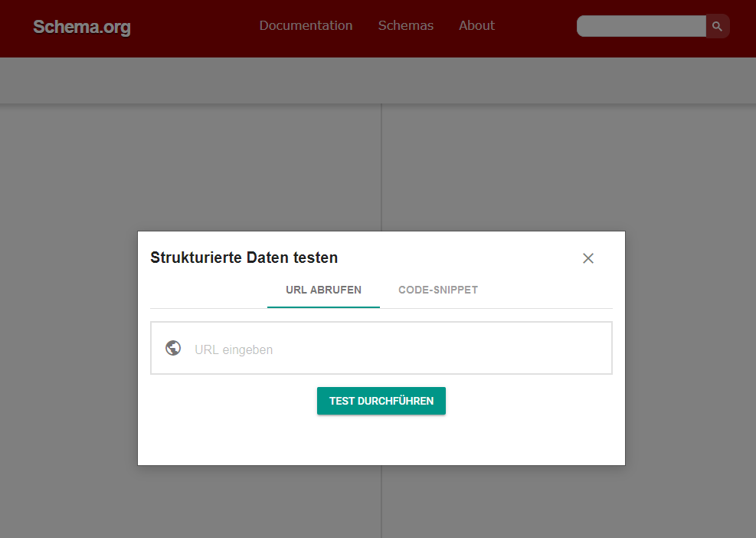Open the Documentation menu item
Viewport: 756px width, 538px height.
[x=306, y=25]
